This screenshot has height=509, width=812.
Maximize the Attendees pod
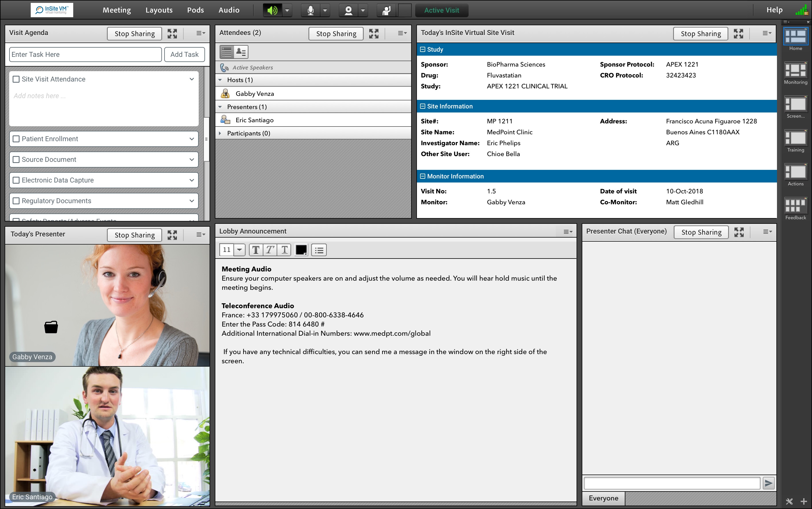[x=374, y=33]
